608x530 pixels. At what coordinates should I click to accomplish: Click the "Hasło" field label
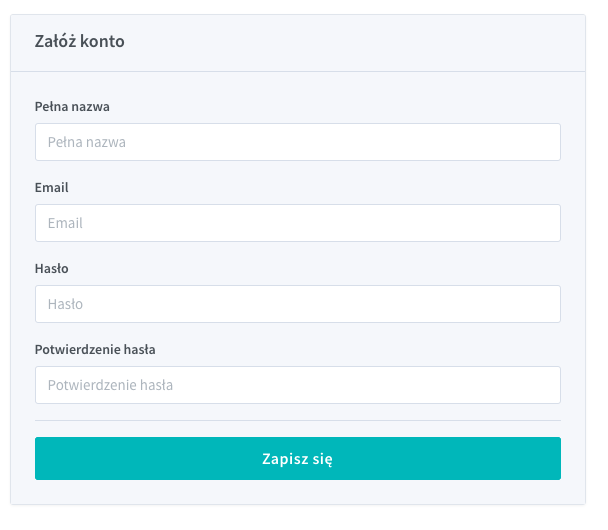(x=52, y=268)
